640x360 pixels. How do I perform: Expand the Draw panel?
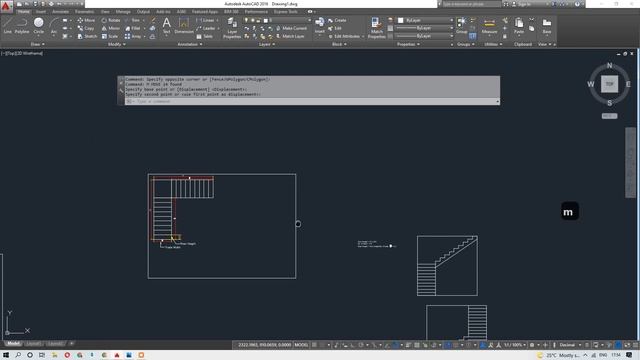tap(38, 44)
